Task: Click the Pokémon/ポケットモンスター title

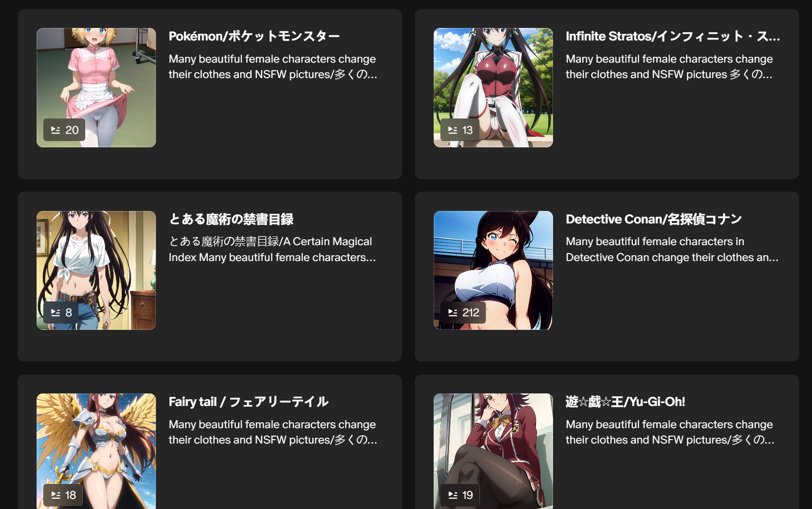Action: 254,36
